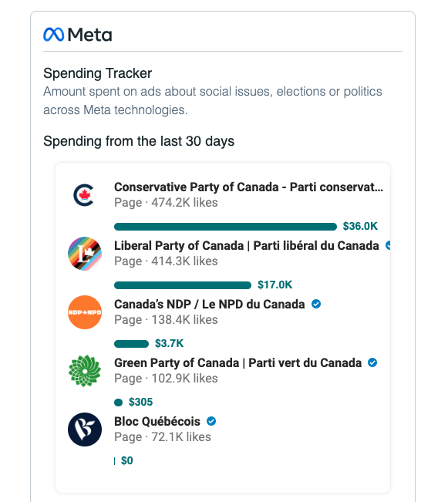This screenshot has width=448, height=502.
Task: Click the Liberal $17.0K spending bar
Action: (183, 285)
